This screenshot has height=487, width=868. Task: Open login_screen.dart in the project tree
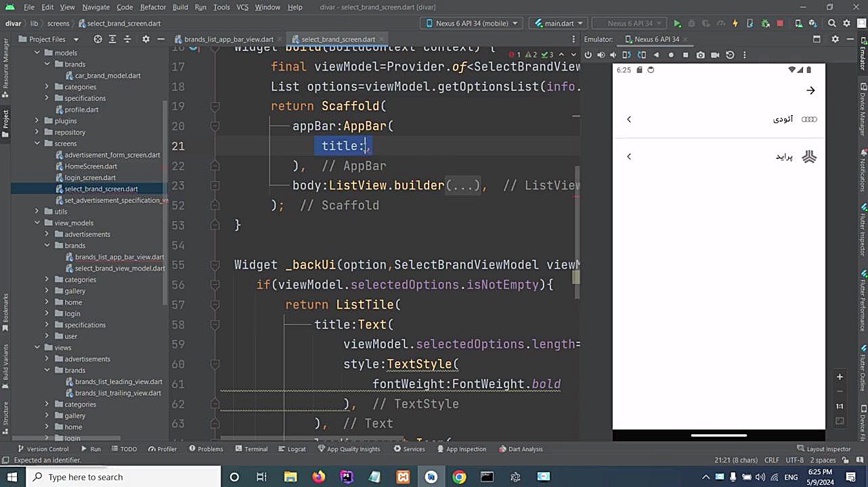(x=90, y=178)
